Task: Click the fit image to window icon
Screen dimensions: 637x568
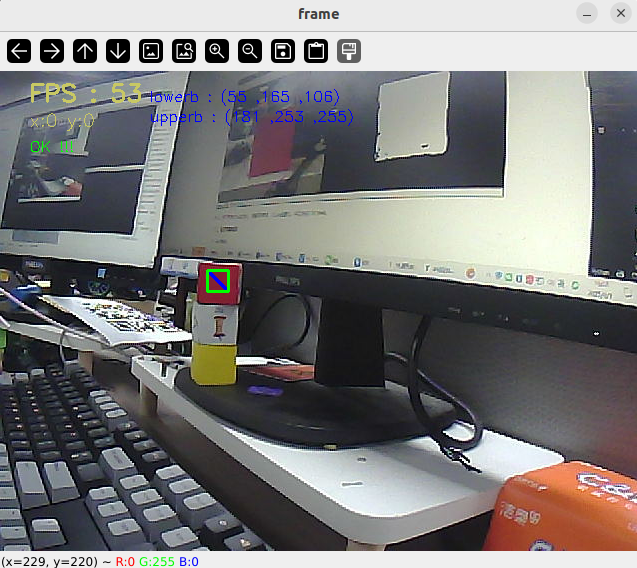Action: [x=184, y=51]
